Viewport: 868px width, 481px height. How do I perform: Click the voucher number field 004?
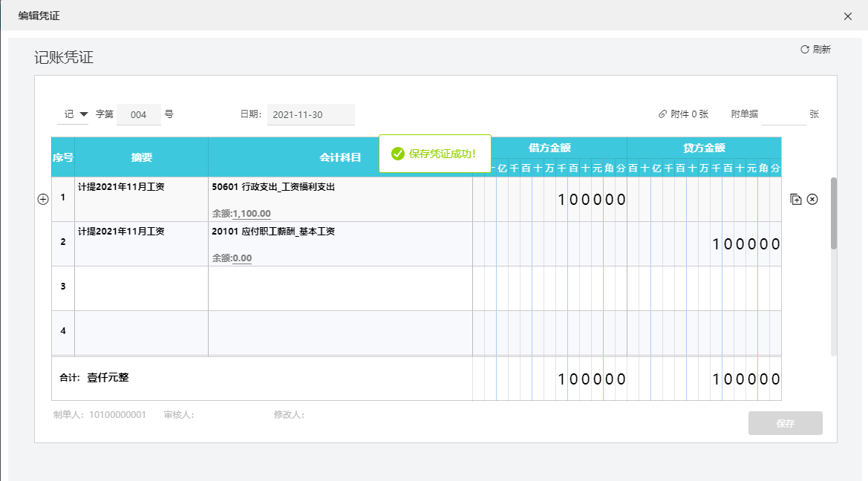[139, 115]
